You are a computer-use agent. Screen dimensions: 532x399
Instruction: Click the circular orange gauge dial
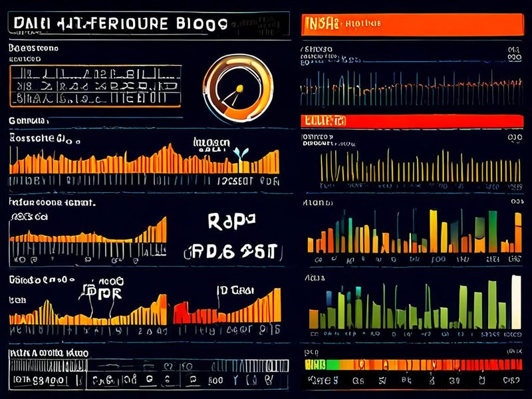click(238, 88)
